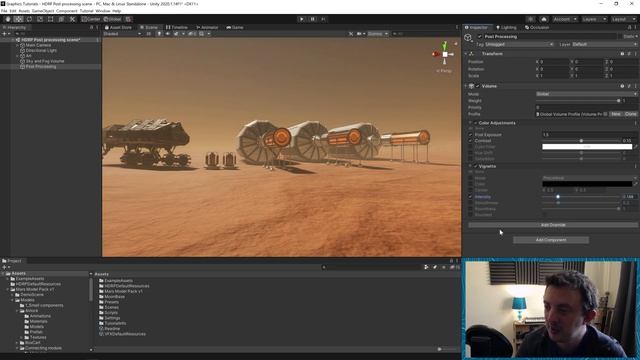Select Main Camera in Hierarchy

click(38, 45)
